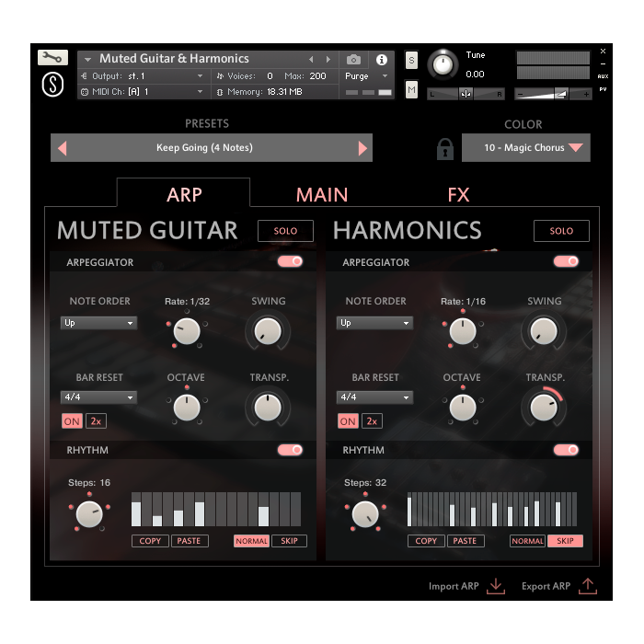Click the padlock icon beside Color

pyautogui.click(x=444, y=148)
